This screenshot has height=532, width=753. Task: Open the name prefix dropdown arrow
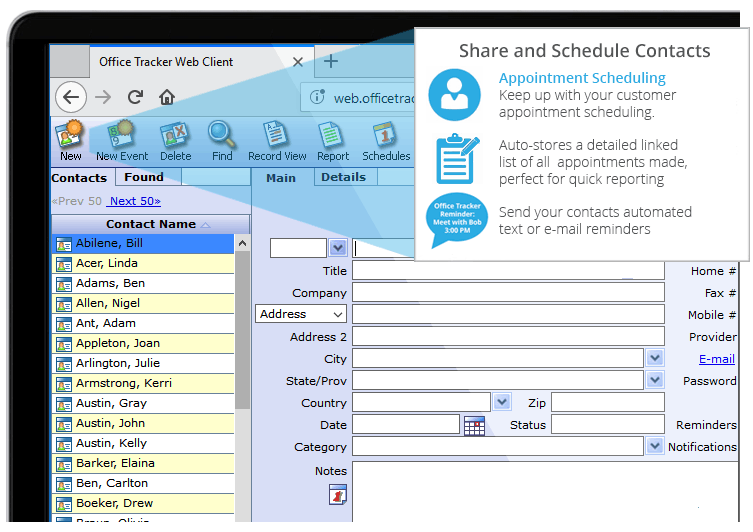338,248
